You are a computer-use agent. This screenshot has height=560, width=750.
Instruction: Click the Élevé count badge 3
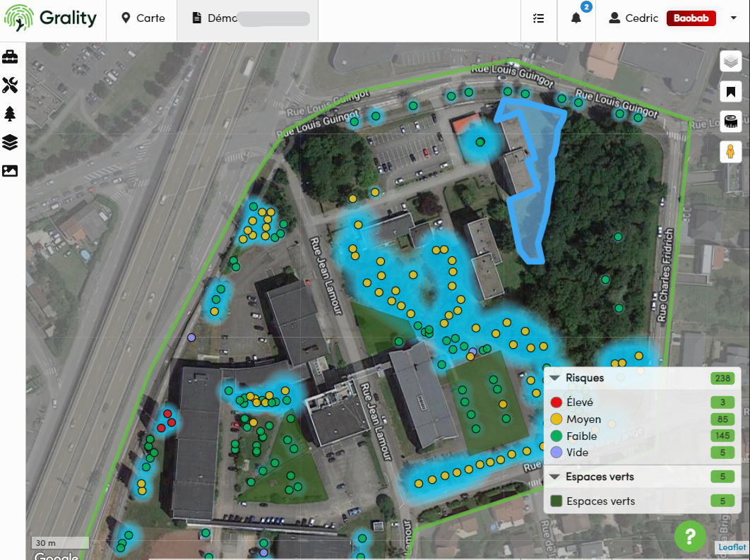point(722,403)
